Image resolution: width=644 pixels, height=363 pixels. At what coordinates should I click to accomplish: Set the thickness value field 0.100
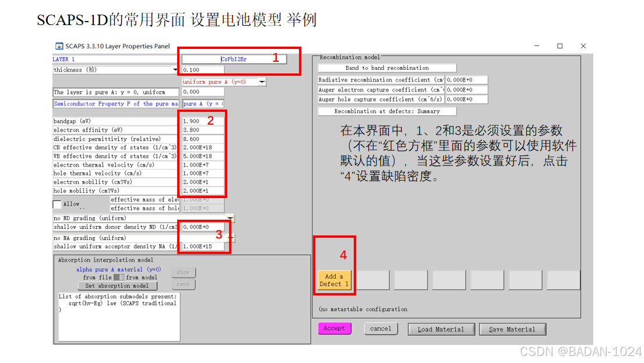(x=203, y=70)
